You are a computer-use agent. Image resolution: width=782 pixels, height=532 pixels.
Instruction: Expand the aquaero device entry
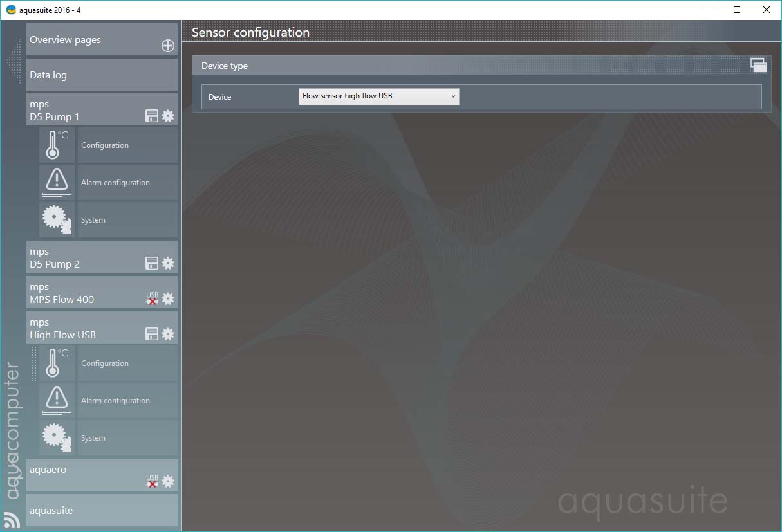pyautogui.click(x=102, y=475)
